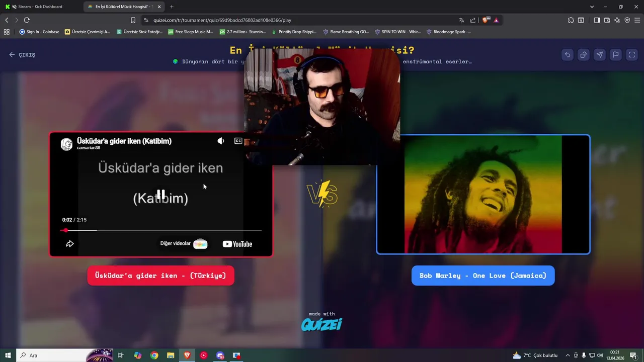Click the dice randomize icon in quiz toolbar
The height and width of the screenshot is (362, 644).
pyautogui.click(x=584, y=55)
